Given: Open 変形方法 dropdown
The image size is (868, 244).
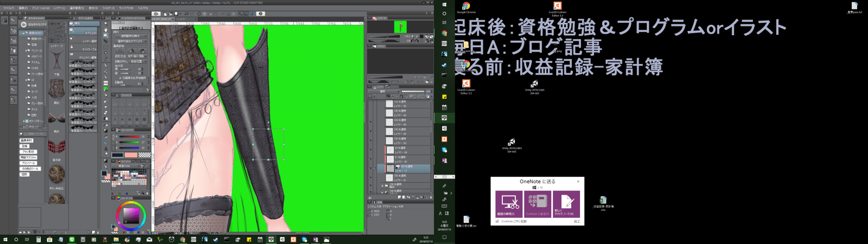Looking at the screenshot, I should [x=137, y=56].
